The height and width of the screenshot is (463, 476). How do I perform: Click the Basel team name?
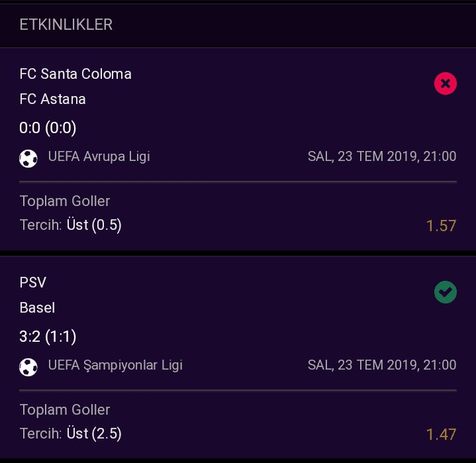pyautogui.click(x=37, y=307)
